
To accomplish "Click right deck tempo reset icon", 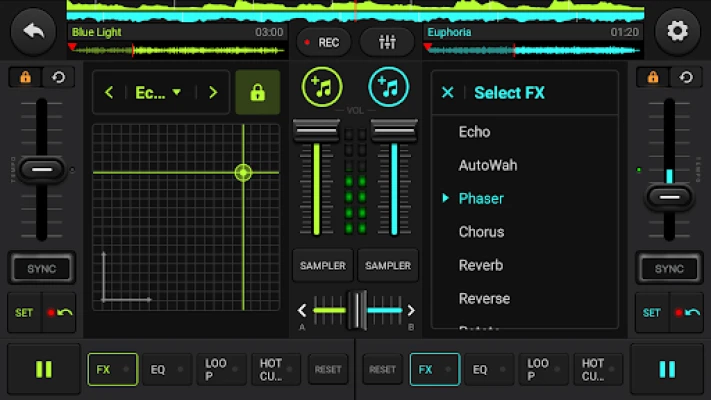I will 685,77.
